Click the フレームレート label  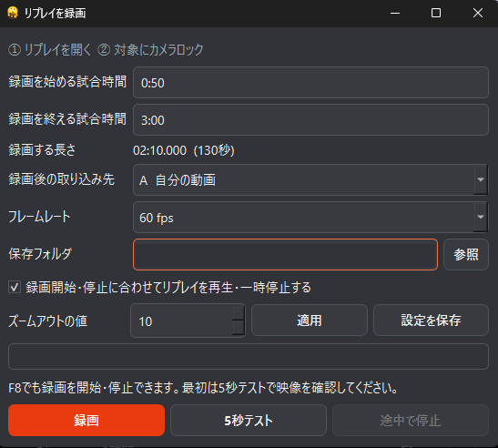point(39,217)
